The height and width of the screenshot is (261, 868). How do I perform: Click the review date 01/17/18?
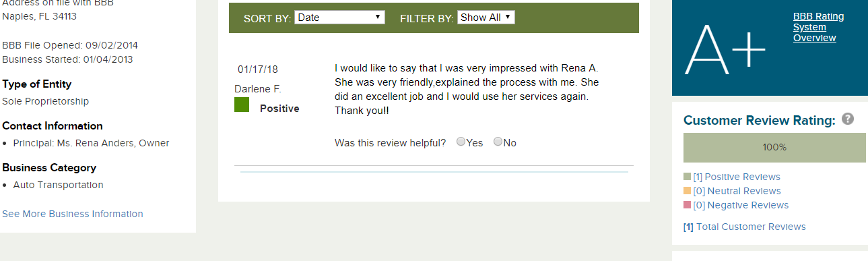[x=258, y=69]
